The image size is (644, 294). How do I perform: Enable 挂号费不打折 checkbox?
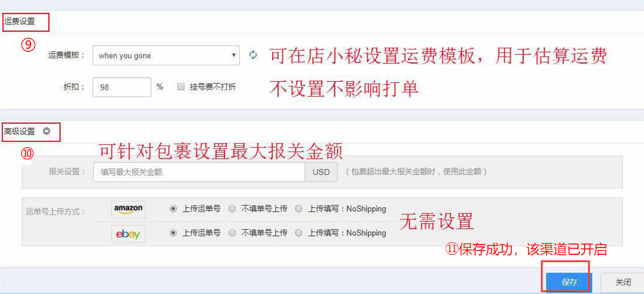click(180, 87)
